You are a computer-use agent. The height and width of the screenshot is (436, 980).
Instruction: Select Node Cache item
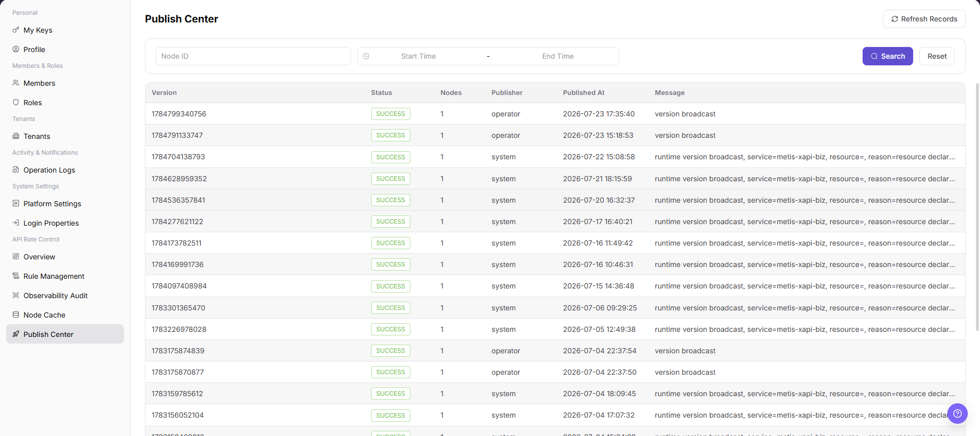[x=65, y=315]
